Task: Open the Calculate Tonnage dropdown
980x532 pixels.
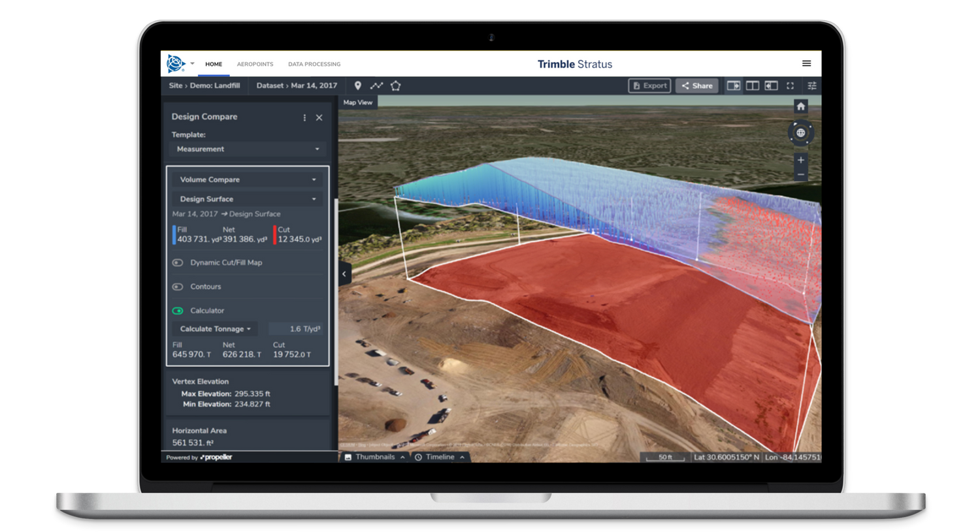Action: click(x=215, y=329)
